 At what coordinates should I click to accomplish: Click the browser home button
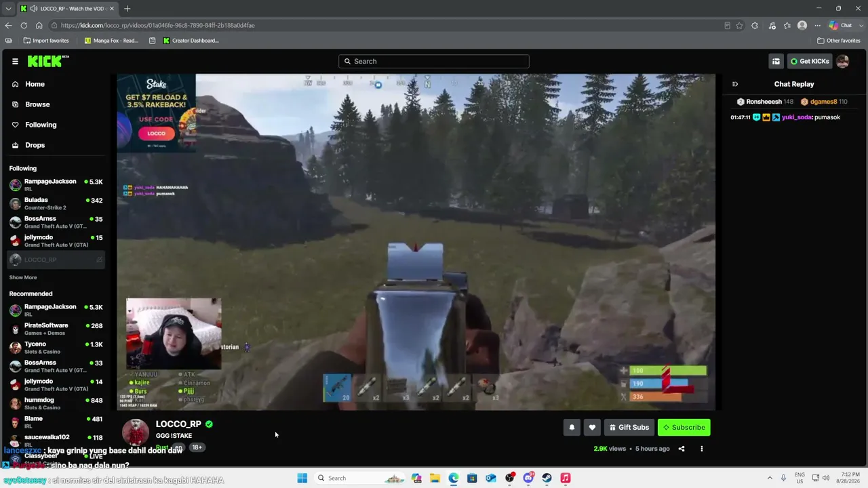39,25
